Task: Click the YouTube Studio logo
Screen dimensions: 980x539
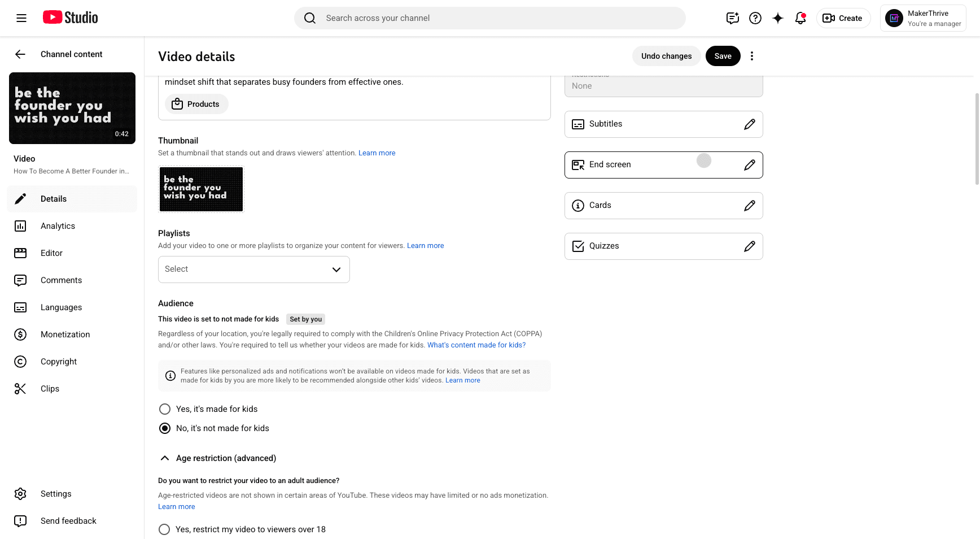Action: (71, 18)
